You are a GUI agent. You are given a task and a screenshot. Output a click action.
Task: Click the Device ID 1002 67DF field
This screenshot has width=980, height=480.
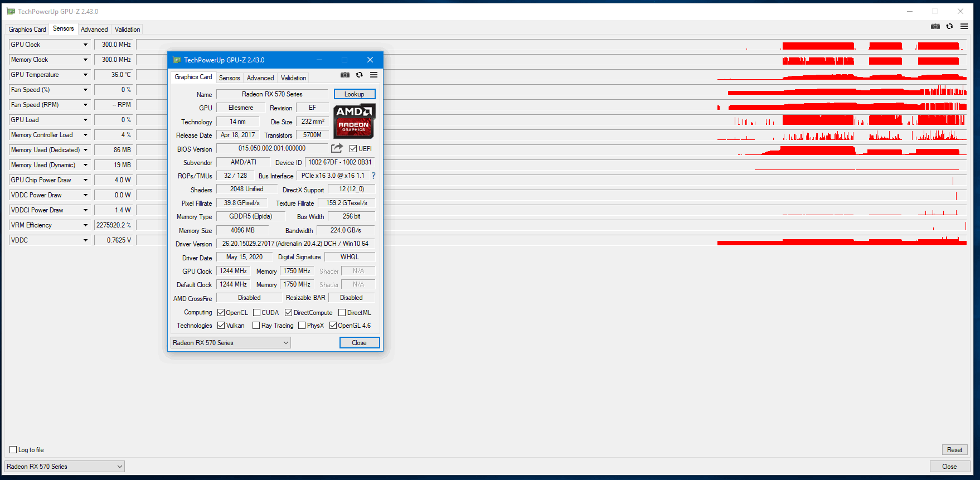[340, 162]
